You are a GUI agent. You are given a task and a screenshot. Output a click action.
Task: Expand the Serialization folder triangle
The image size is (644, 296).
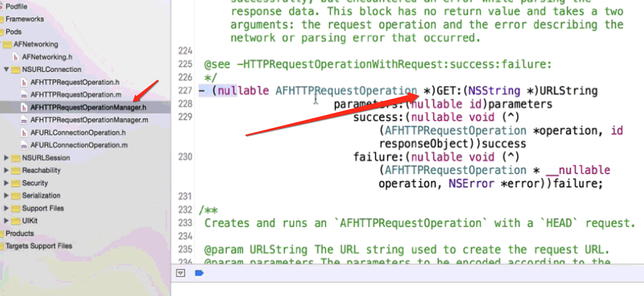pos(6,196)
